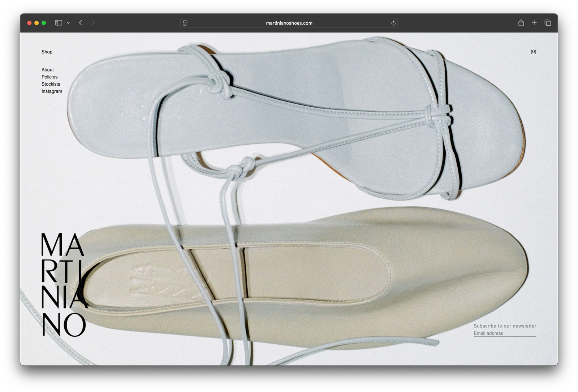Open the cart (0) link
This screenshot has height=392, width=578.
534,52
